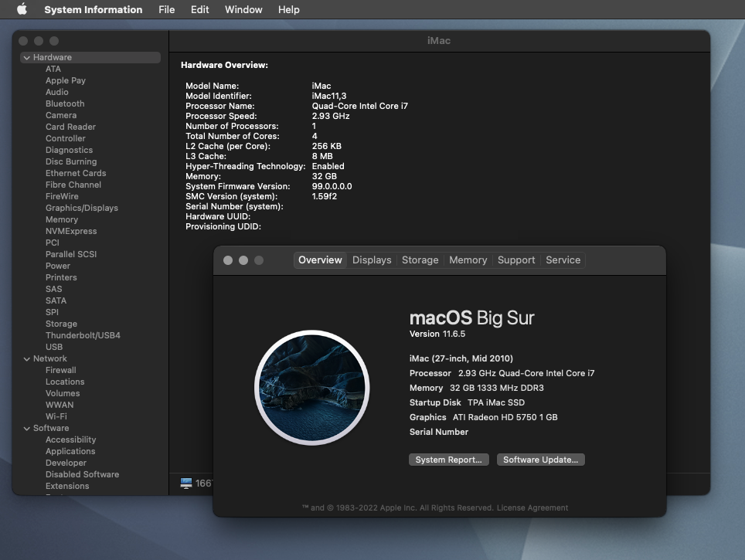Select Volumes under Network

[63, 393]
